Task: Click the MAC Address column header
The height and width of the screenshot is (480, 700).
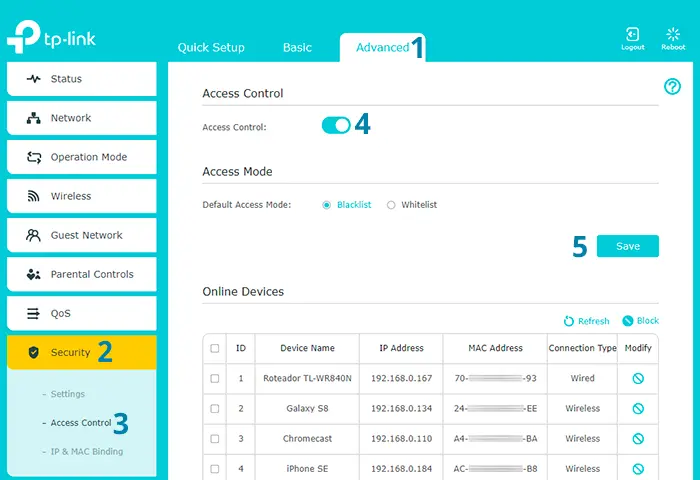Action: pos(495,348)
